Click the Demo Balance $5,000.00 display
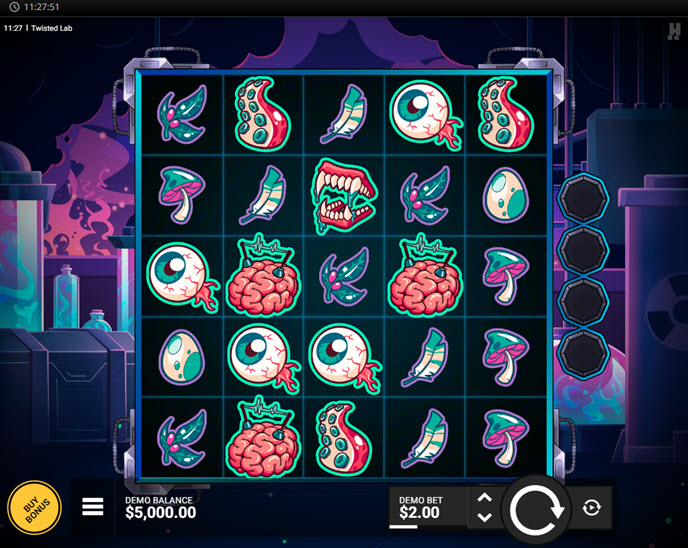 (x=160, y=508)
